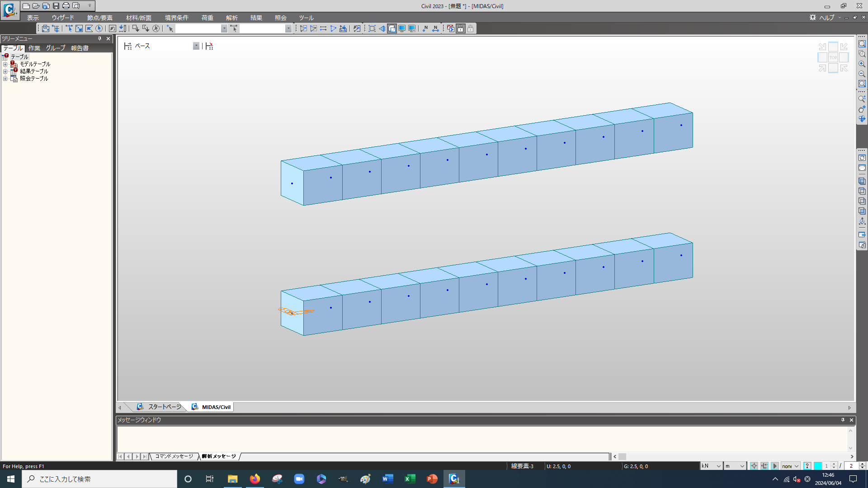Click the Open file folder icon
The height and width of the screenshot is (488, 868).
[x=36, y=6]
